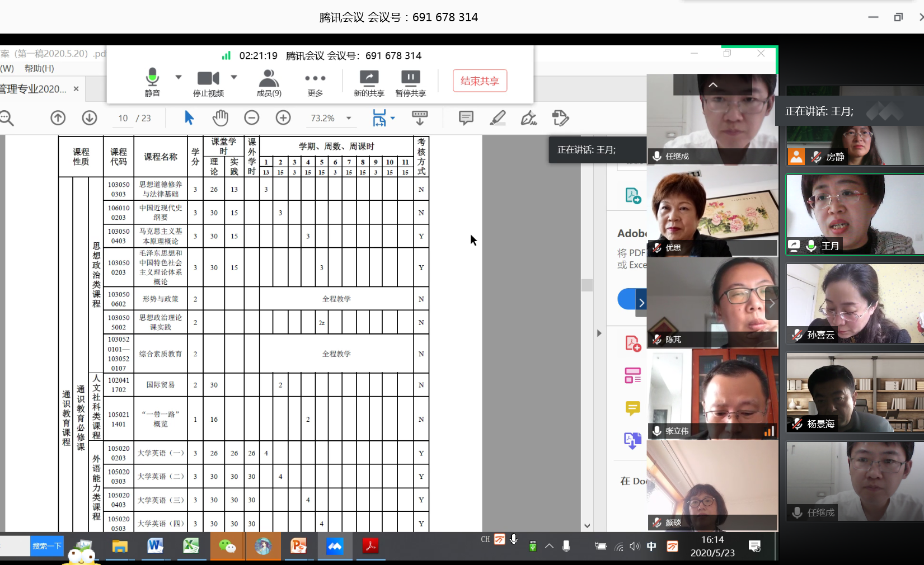Open File Explorer from taskbar
Viewport: 924px width, 565px height.
coord(120,546)
